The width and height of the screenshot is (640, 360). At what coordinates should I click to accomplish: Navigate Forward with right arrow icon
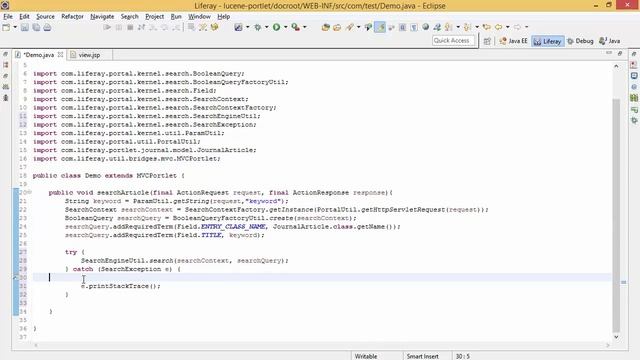pos(517,27)
